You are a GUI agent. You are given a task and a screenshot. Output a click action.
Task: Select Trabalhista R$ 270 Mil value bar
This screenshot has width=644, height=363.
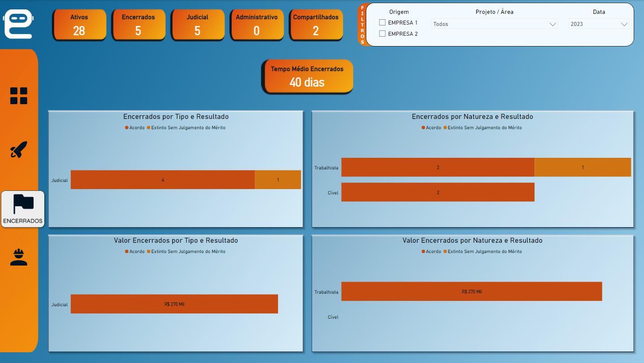pyautogui.click(x=472, y=291)
